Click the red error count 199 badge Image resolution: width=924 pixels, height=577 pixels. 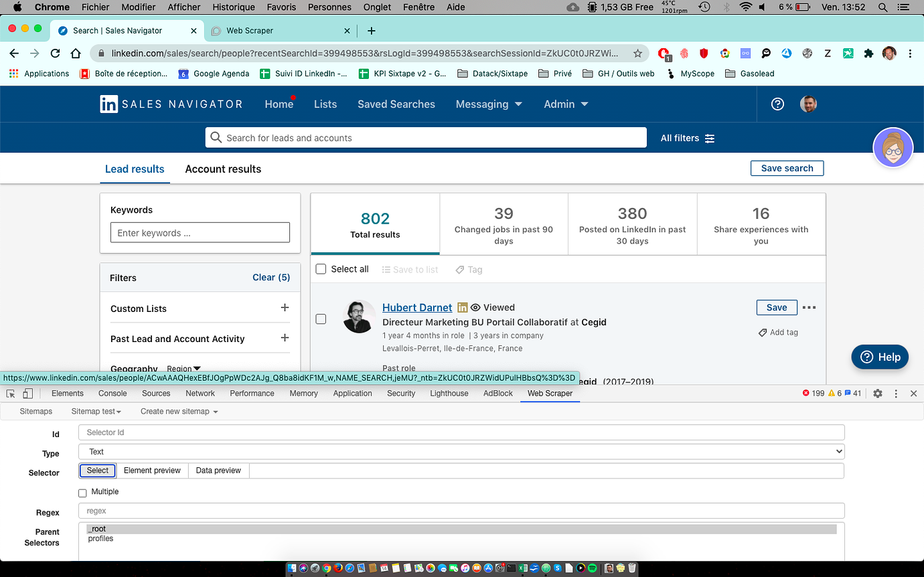[x=813, y=394]
